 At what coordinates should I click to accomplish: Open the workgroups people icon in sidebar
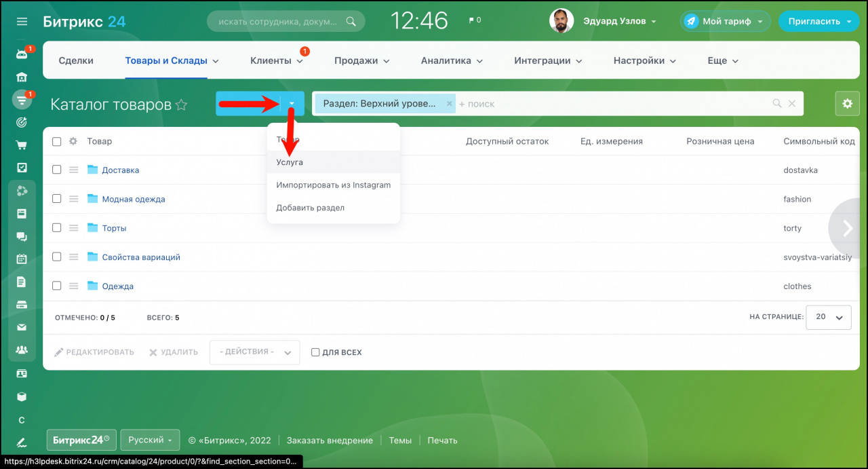pyautogui.click(x=22, y=350)
